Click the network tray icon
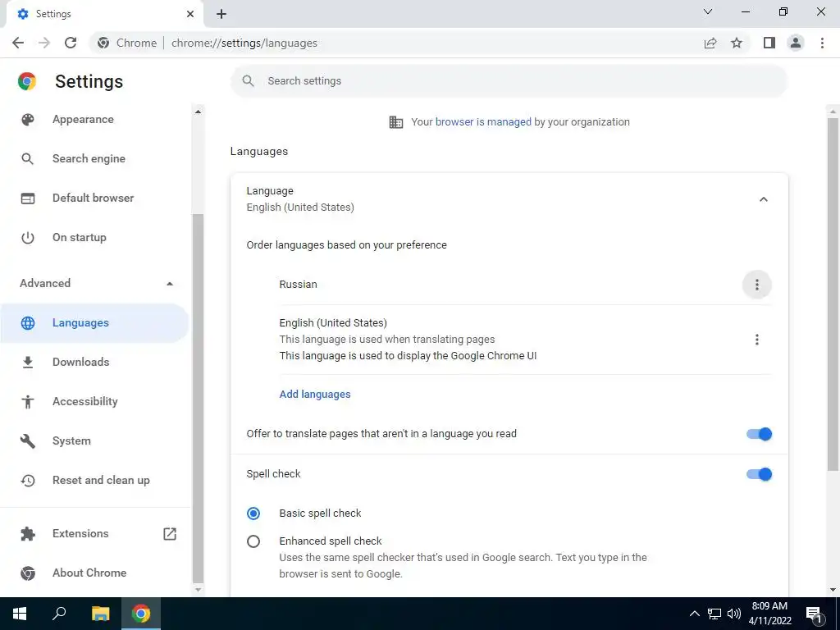Screen dimensions: 840x630 click(714, 614)
